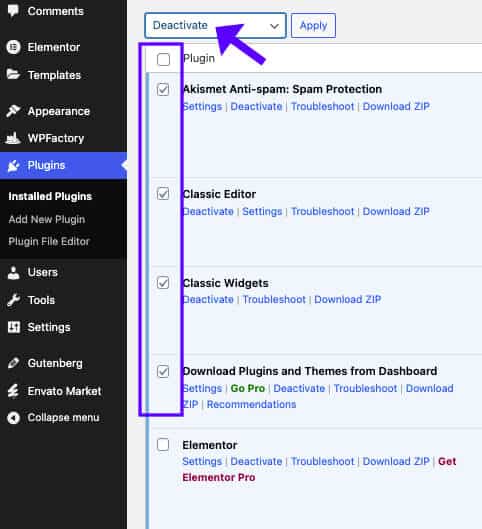
Task: Open the bulk actions Deactivate dropdown
Action: (215, 25)
